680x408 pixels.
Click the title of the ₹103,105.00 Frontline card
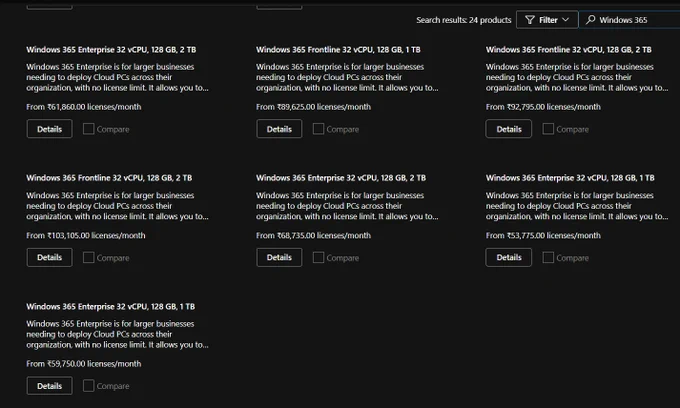click(109, 178)
